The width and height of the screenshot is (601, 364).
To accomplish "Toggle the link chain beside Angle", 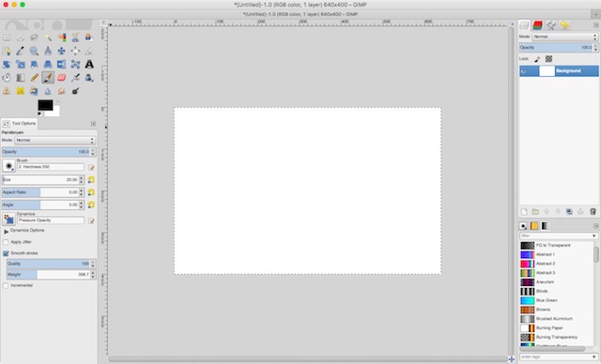I will click(x=91, y=205).
